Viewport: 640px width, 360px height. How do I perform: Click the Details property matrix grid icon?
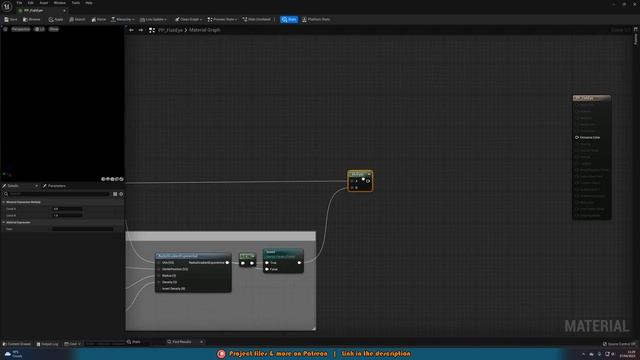pos(115,194)
